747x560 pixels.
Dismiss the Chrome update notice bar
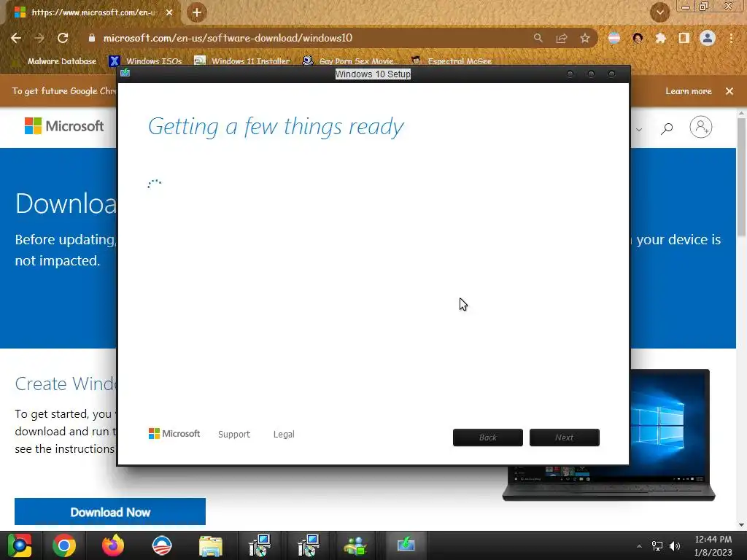[x=729, y=91]
